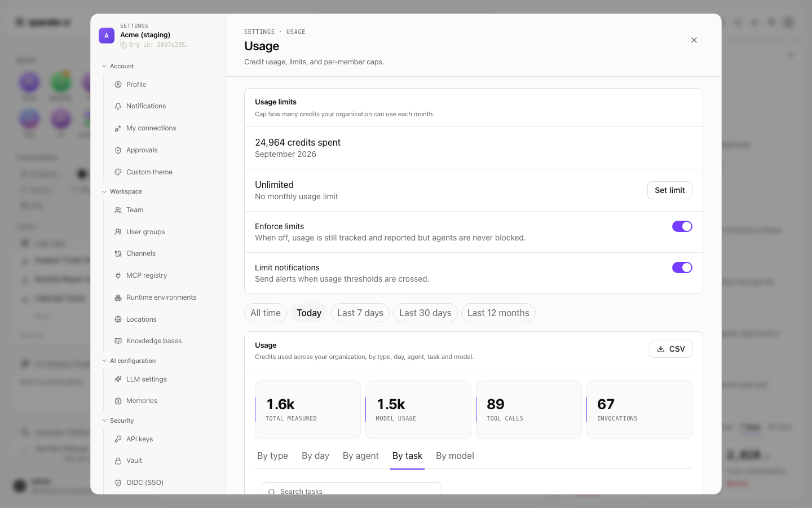Open Notifications bell icon
Screen dimensions: 812x508
(118, 106)
